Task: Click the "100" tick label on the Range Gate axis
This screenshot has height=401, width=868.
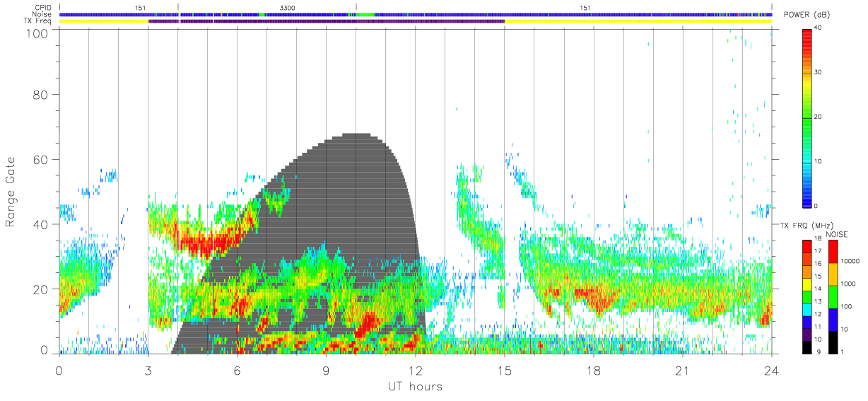Action: pos(37,33)
